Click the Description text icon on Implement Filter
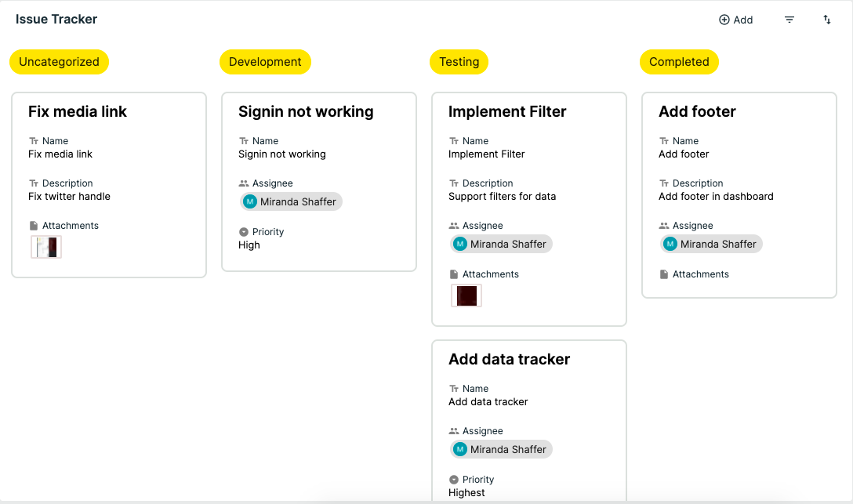This screenshot has width=853, height=504. click(454, 183)
